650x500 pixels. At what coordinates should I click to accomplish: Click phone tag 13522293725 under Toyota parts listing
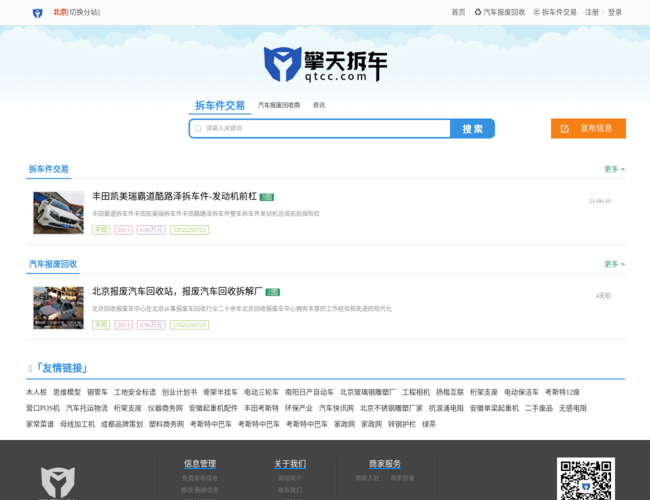(189, 230)
